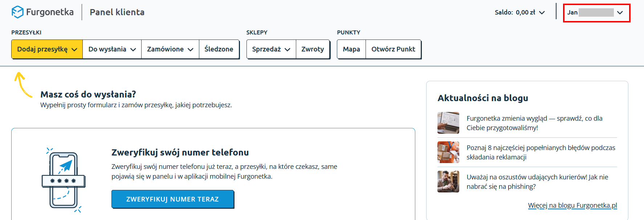The image size is (644, 220).
Task: Read article about oszustów udających kurierów
Action: [x=537, y=182]
